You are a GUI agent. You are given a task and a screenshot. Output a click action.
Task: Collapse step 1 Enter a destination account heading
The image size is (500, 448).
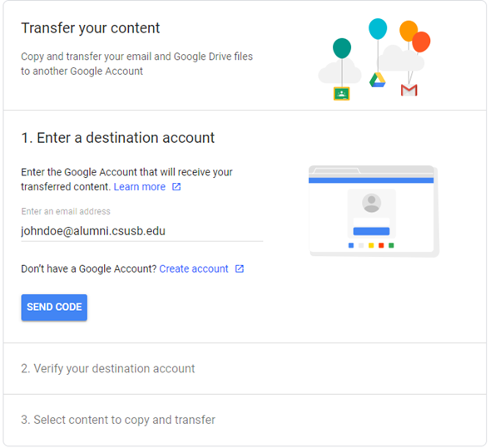117,138
